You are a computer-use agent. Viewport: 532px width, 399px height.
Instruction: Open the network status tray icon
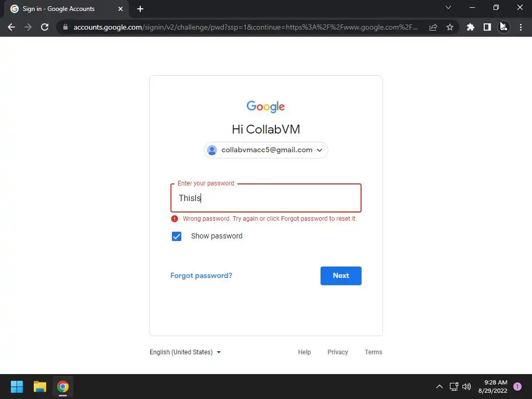454,387
